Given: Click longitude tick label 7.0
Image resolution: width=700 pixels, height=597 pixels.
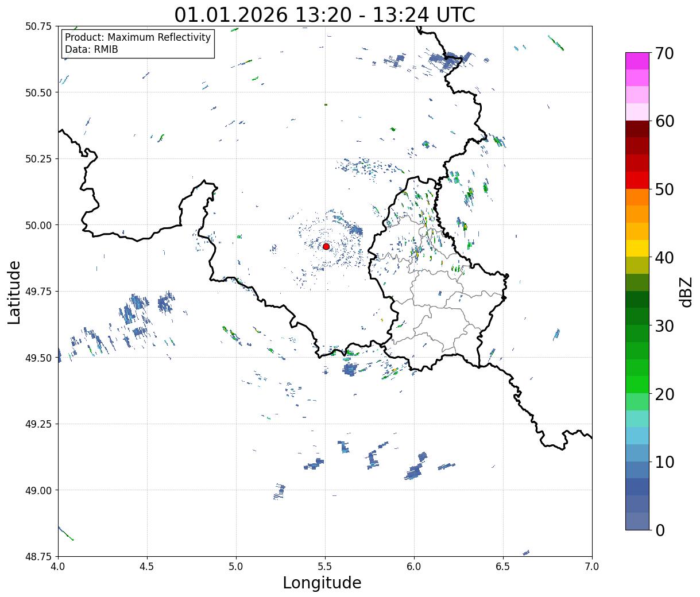Looking at the screenshot, I should [592, 567].
